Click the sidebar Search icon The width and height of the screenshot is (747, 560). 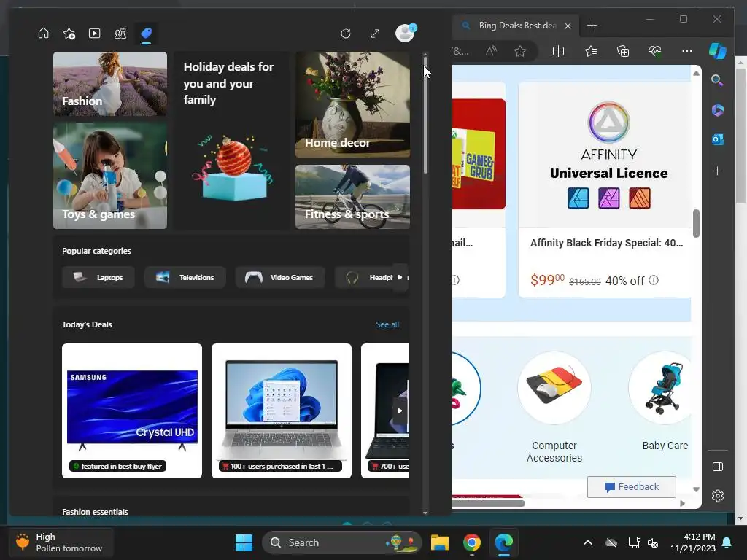(718, 80)
